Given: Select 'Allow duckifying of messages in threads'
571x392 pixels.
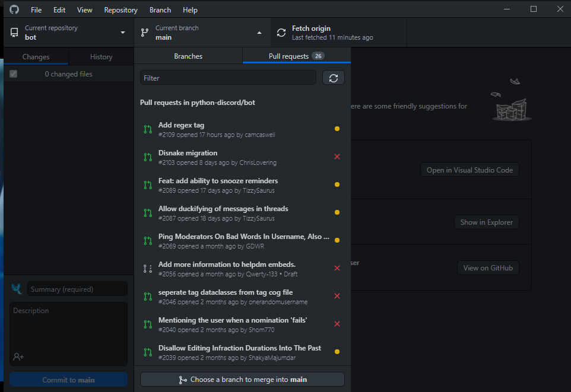Looking at the screenshot, I should click(x=243, y=213).
